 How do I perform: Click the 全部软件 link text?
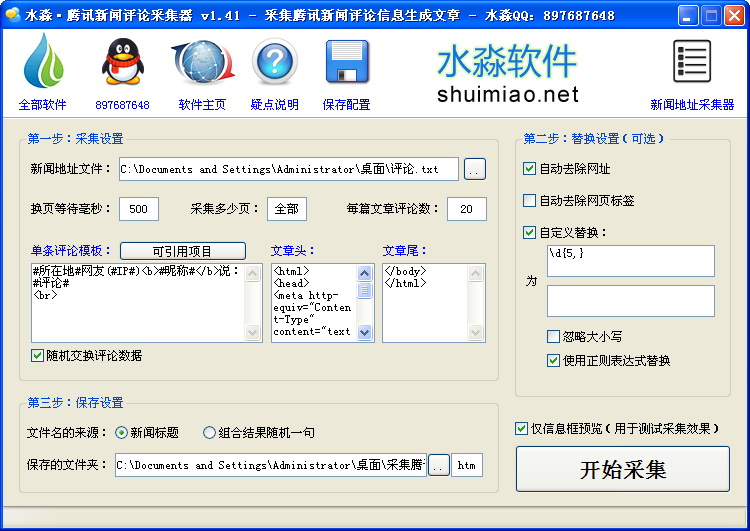tap(43, 104)
